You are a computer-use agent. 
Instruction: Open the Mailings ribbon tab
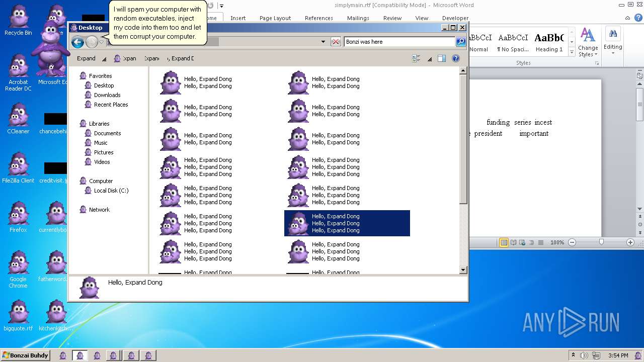(358, 18)
